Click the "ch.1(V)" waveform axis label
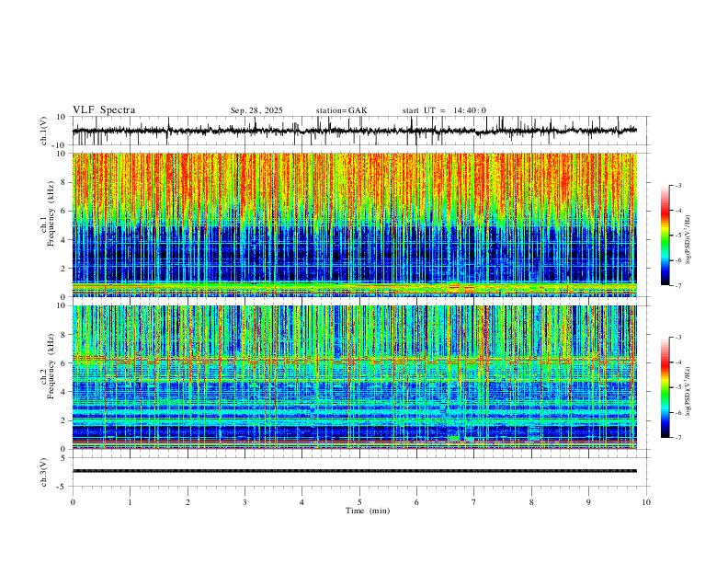The height and width of the screenshot is (563, 728). pyautogui.click(x=44, y=131)
